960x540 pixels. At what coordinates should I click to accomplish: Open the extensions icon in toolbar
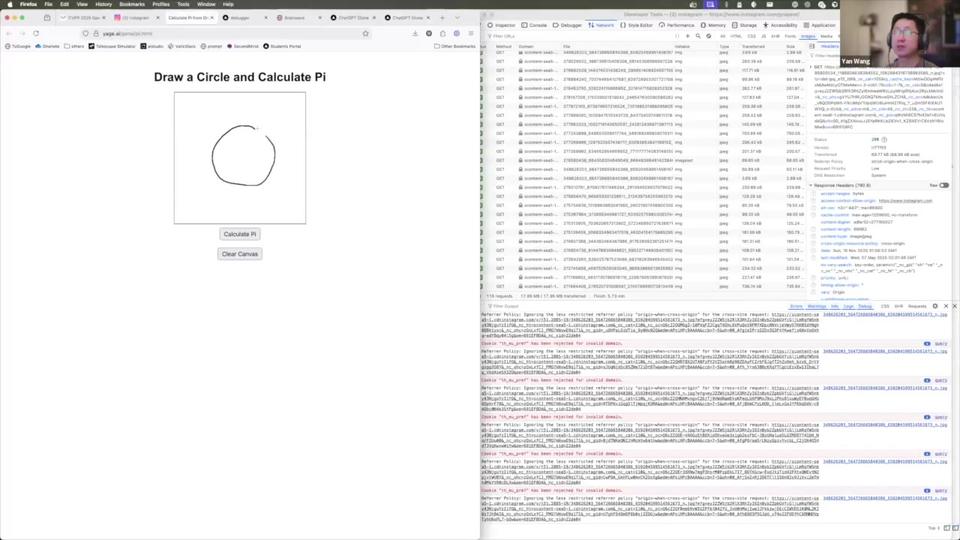[443, 34]
